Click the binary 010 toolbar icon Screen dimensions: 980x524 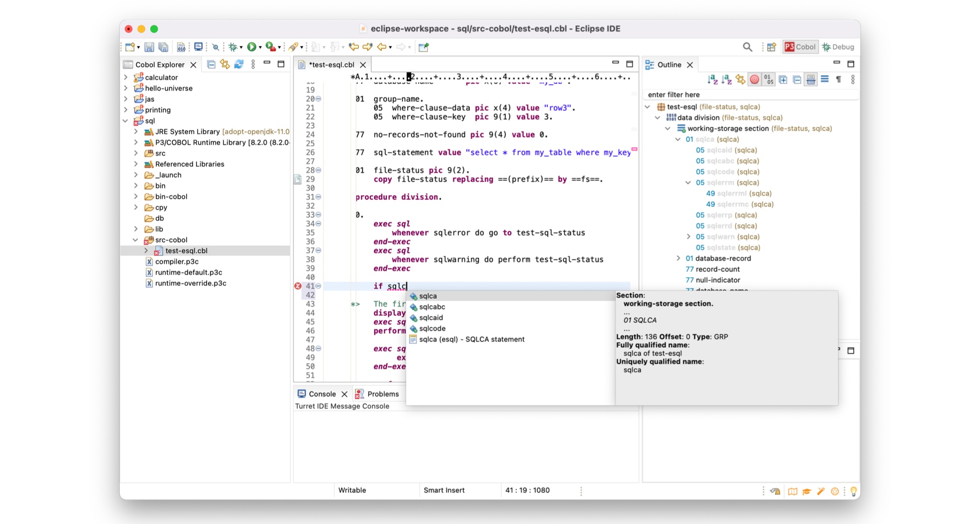pos(181,47)
